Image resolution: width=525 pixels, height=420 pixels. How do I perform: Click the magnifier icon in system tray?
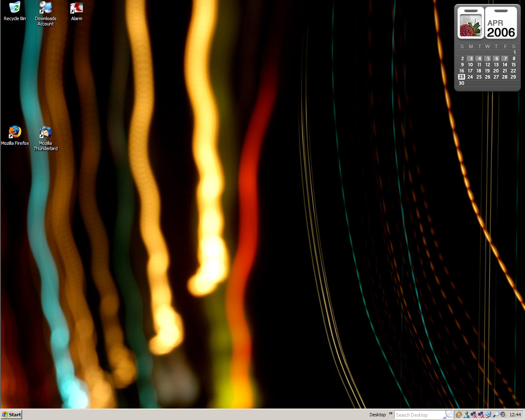(x=496, y=415)
